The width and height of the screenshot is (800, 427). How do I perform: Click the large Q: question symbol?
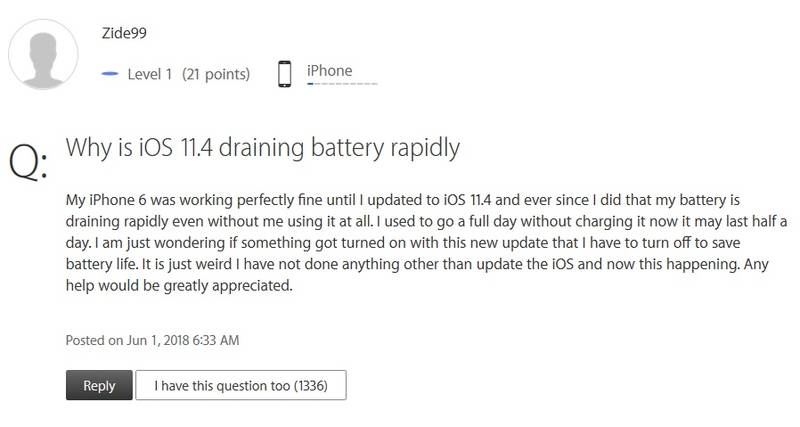[x=28, y=160]
